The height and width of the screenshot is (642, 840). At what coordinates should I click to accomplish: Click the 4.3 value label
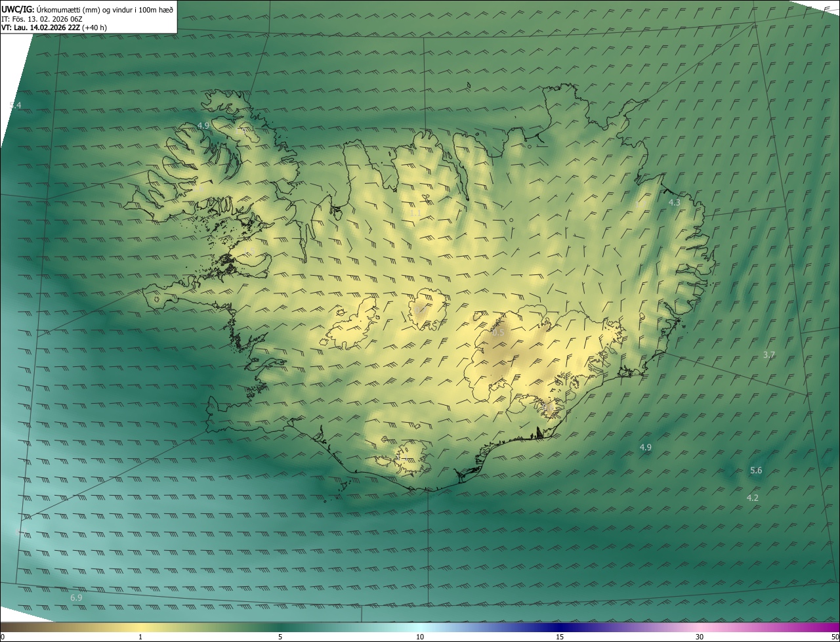coord(674,203)
